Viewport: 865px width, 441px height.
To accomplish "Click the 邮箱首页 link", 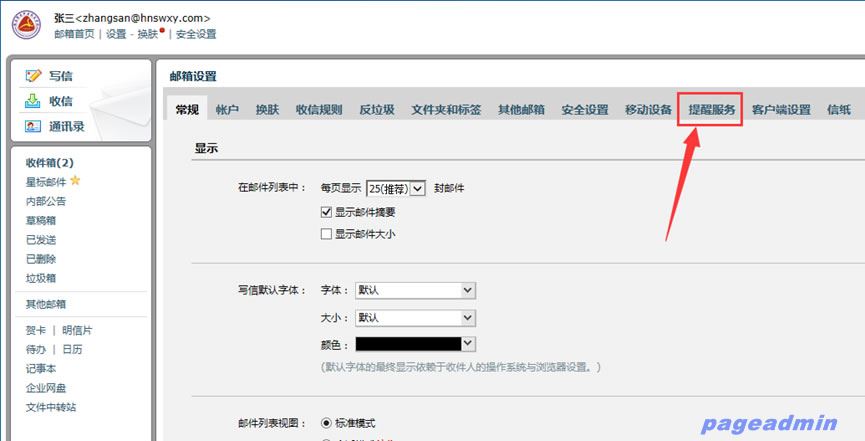I will pos(74,34).
